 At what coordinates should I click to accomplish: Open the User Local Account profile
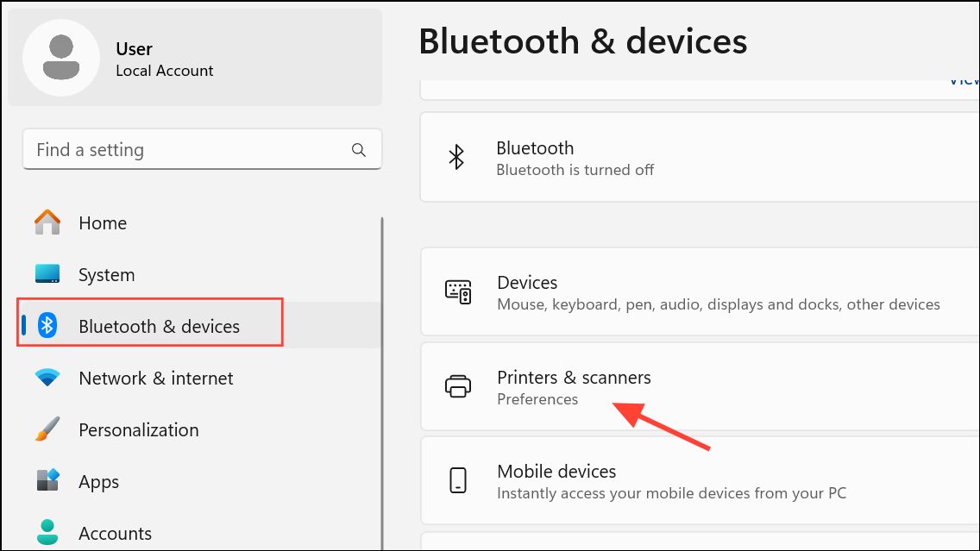pos(195,58)
